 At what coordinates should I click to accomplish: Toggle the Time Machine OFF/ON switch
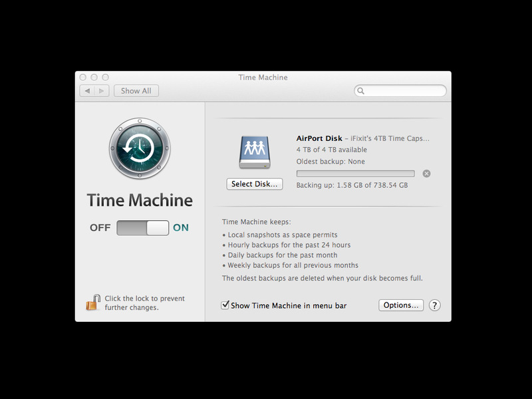[142, 227]
